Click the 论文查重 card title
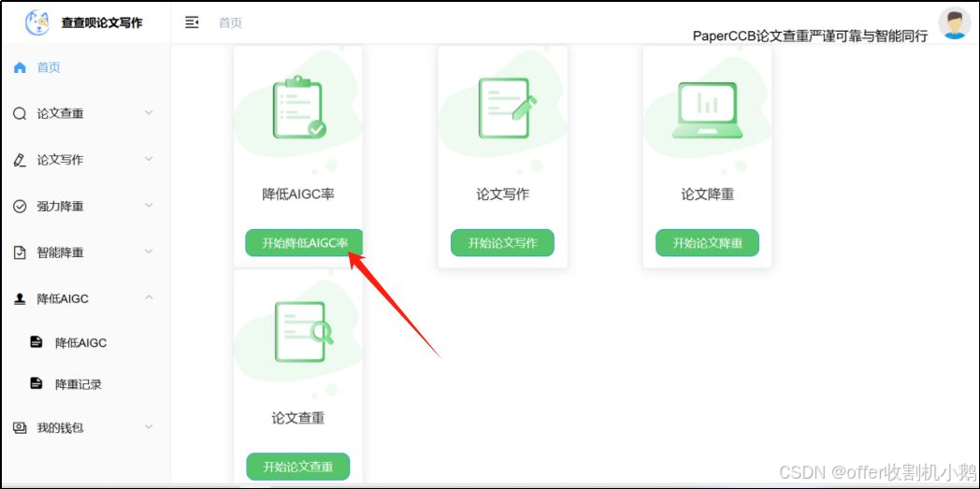The height and width of the screenshot is (489, 980). 298,418
